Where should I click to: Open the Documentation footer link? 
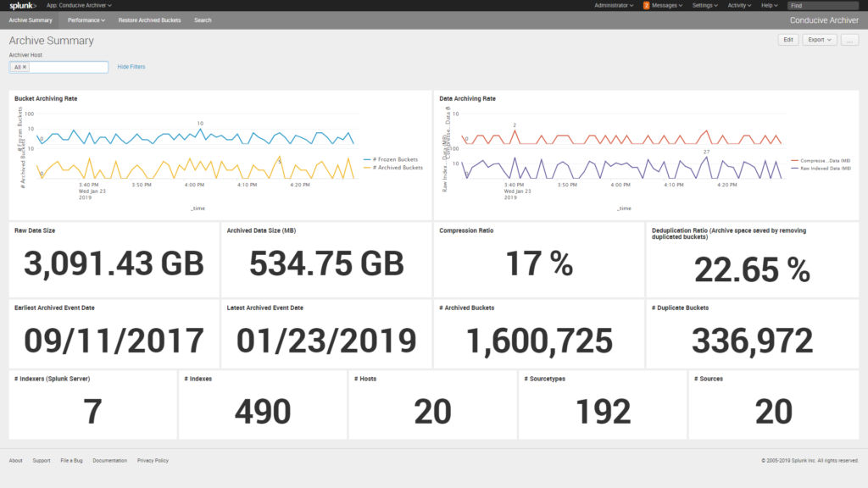pos(109,460)
